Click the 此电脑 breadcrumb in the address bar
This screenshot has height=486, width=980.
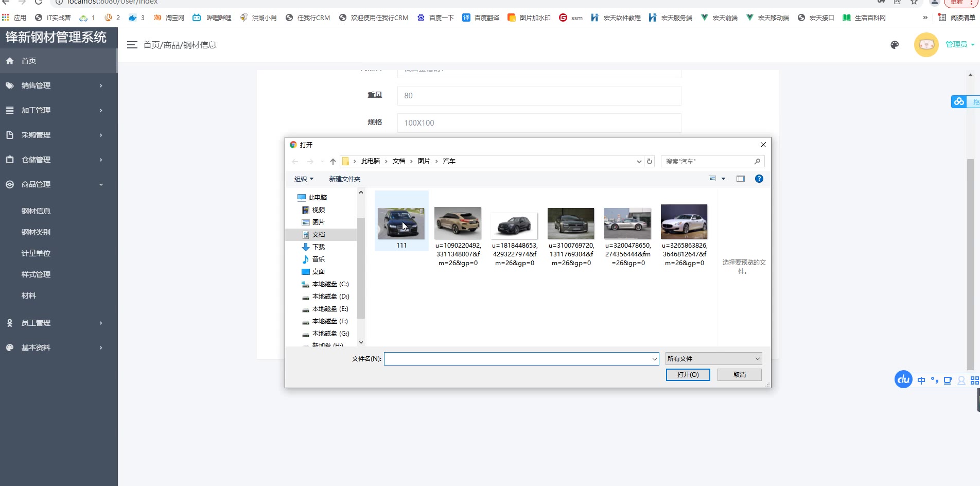(371, 161)
